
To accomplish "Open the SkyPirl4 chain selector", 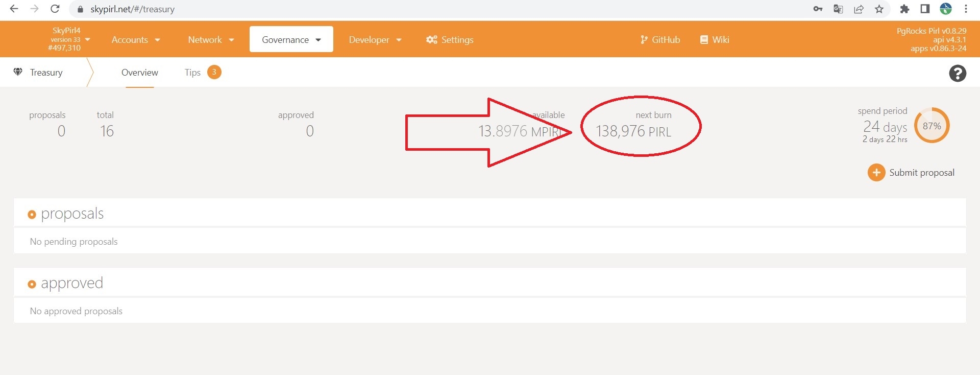I will (x=69, y=39).
